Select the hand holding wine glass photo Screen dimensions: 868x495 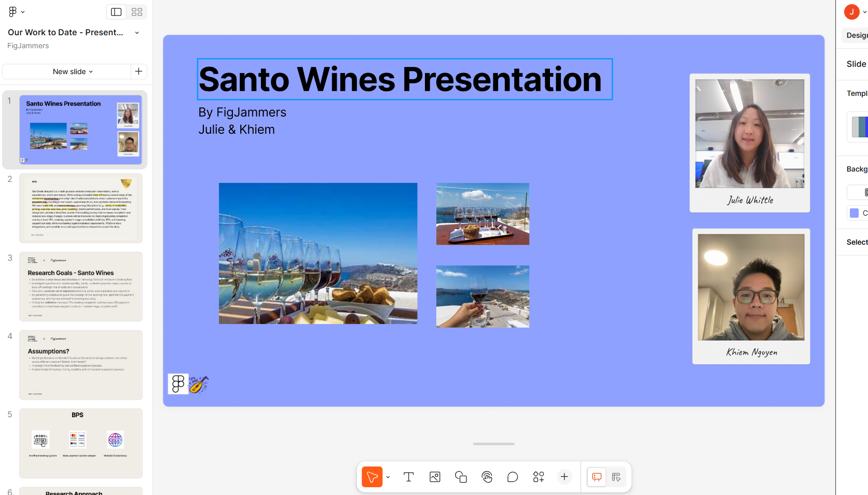pyautogui.click(x=483, y=296)
